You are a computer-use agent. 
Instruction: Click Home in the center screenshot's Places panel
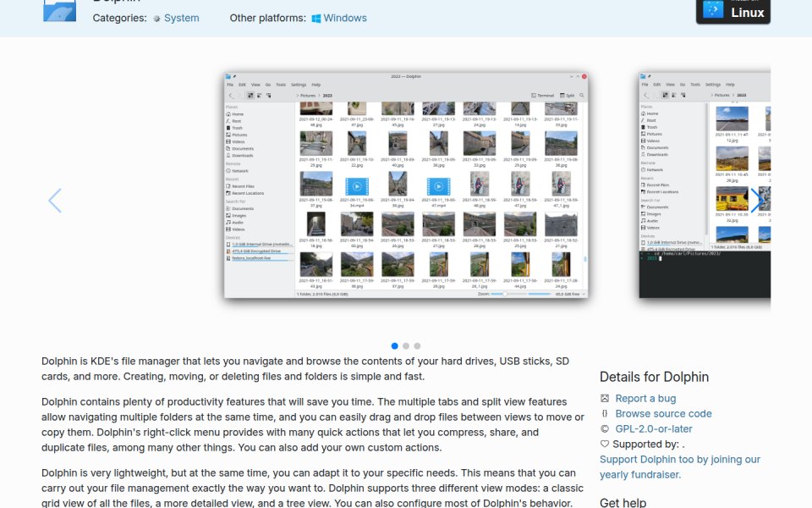(x=235, y=114)
